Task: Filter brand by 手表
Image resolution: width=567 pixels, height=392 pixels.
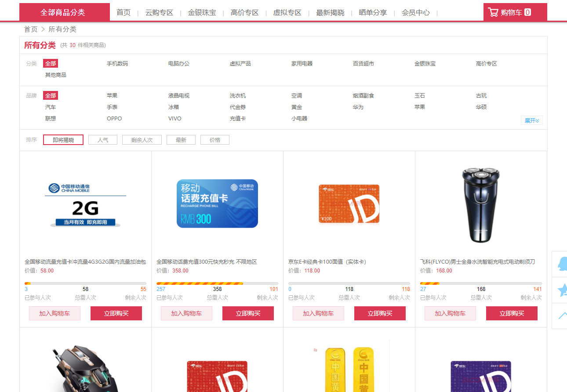Action: [x=112, y=107]
